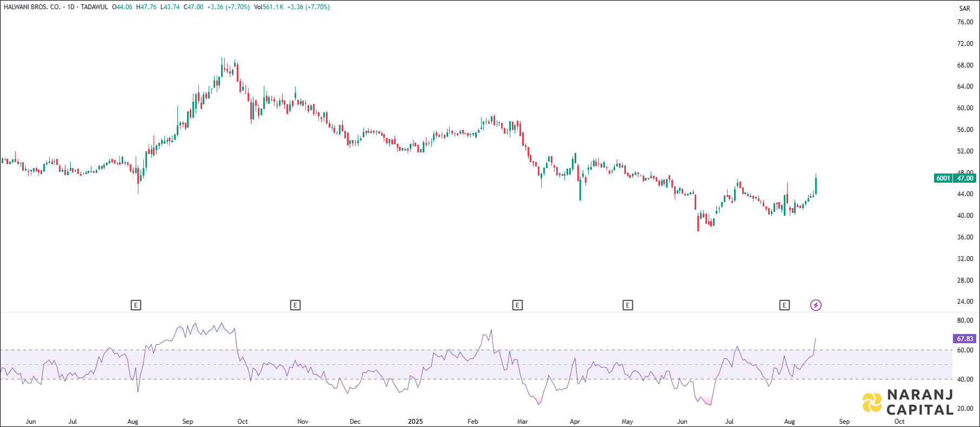Screen dimensions: 980x427
Task: Open the earnings marker near March
Action: click(517, 305)
